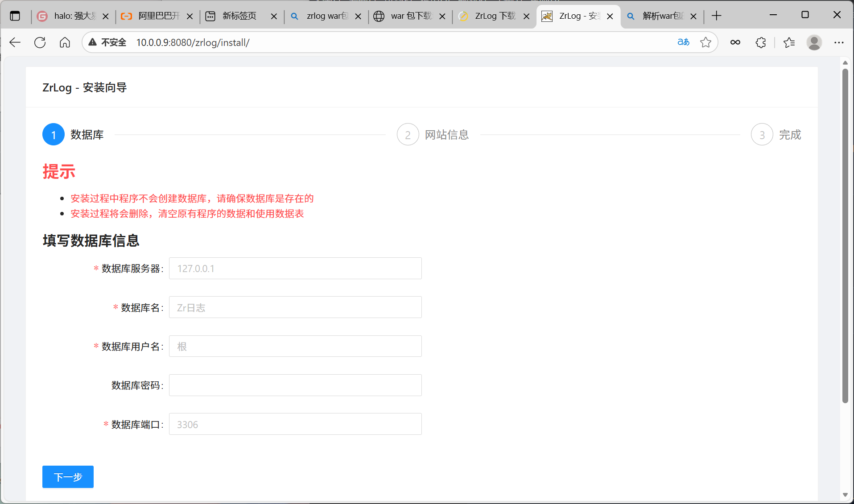Close the 新标签页 tab

274,17
